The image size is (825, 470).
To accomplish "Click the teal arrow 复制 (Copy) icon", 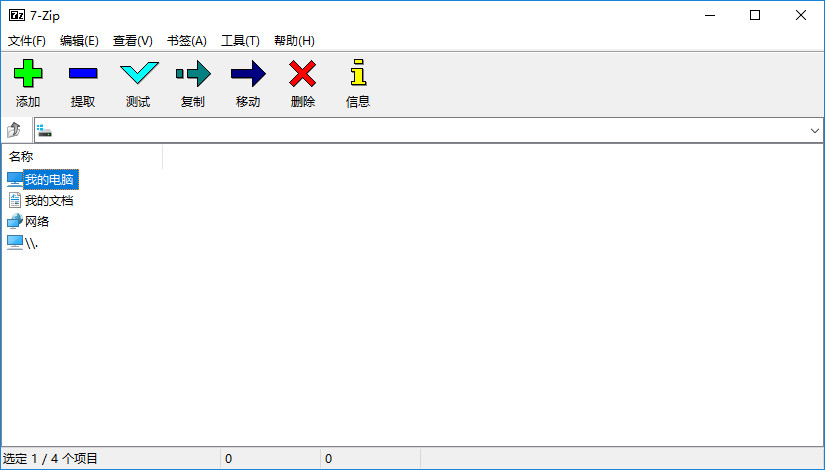I will pyautogui.click(x=193, y=73).
